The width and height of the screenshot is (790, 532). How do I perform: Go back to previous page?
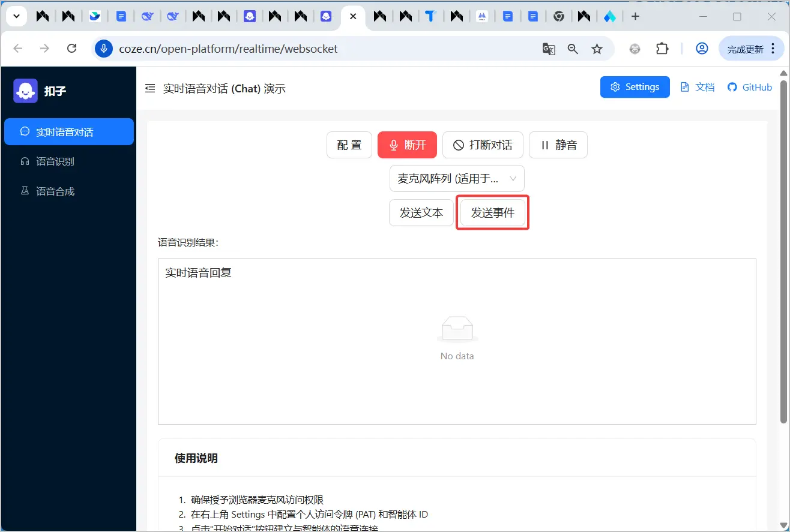point(18,49)
